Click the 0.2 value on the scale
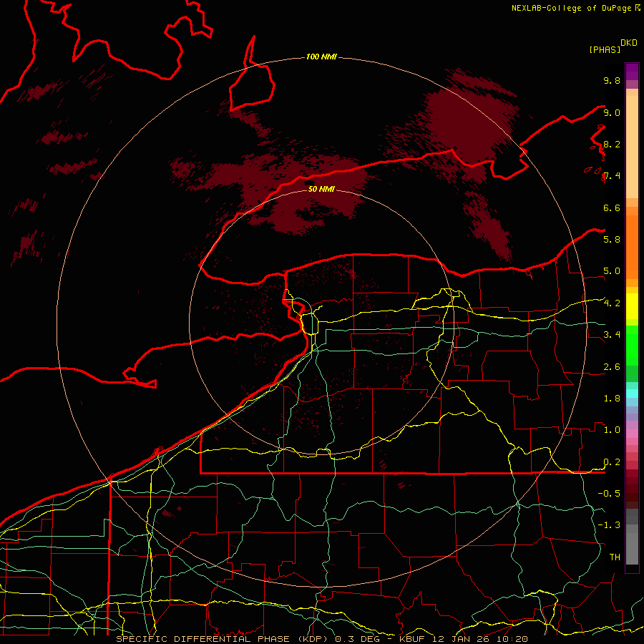 [612, 462]
